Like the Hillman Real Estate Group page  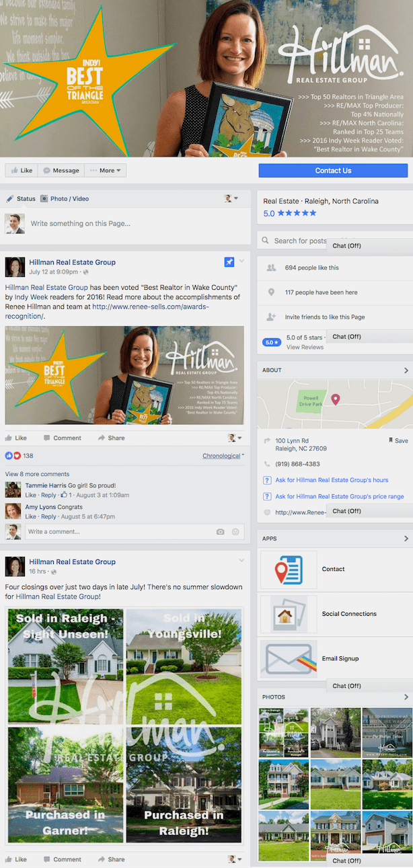[22, 171]
